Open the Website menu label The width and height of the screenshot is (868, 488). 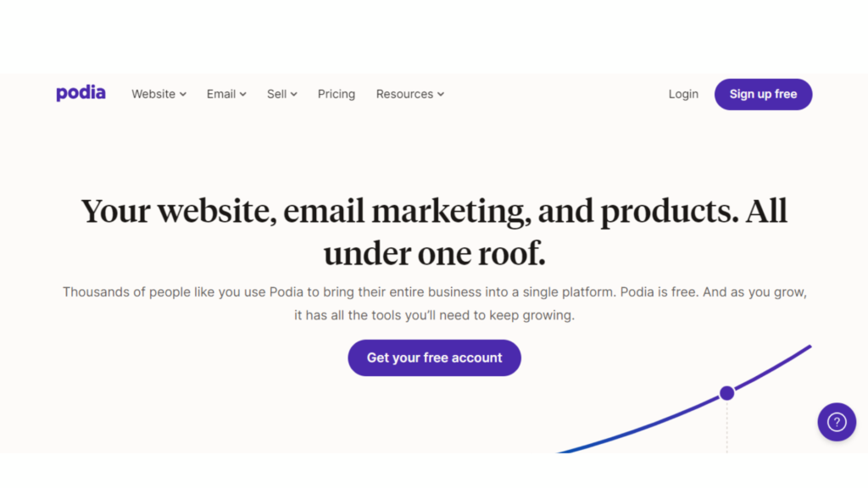click(x=153, y=94)
